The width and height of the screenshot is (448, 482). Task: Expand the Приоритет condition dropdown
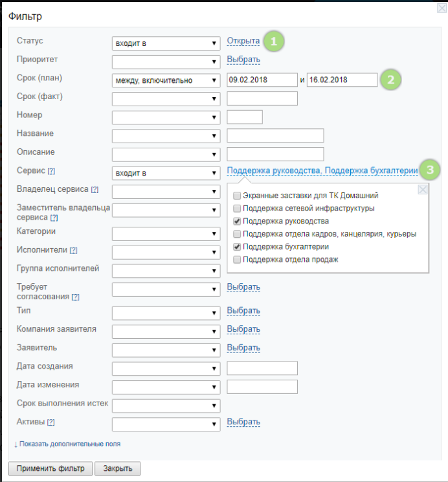pyautogui.click(x=166, y=62)
